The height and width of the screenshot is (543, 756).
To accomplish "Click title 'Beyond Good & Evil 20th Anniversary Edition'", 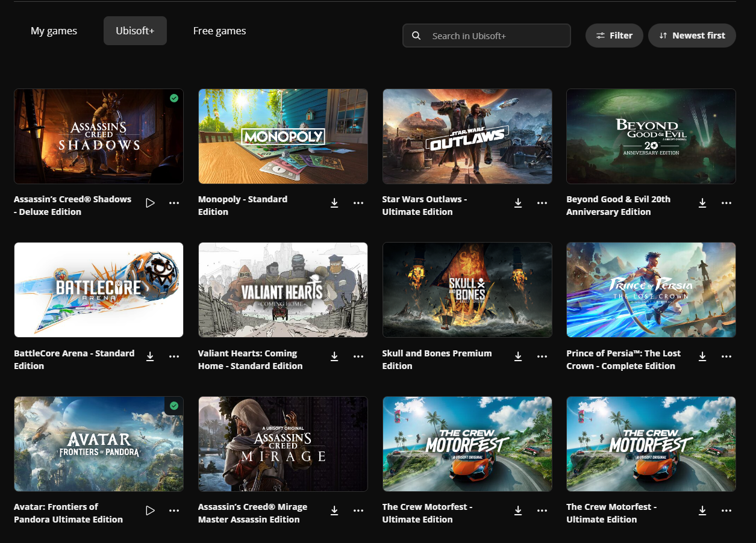I will [618, 205].
